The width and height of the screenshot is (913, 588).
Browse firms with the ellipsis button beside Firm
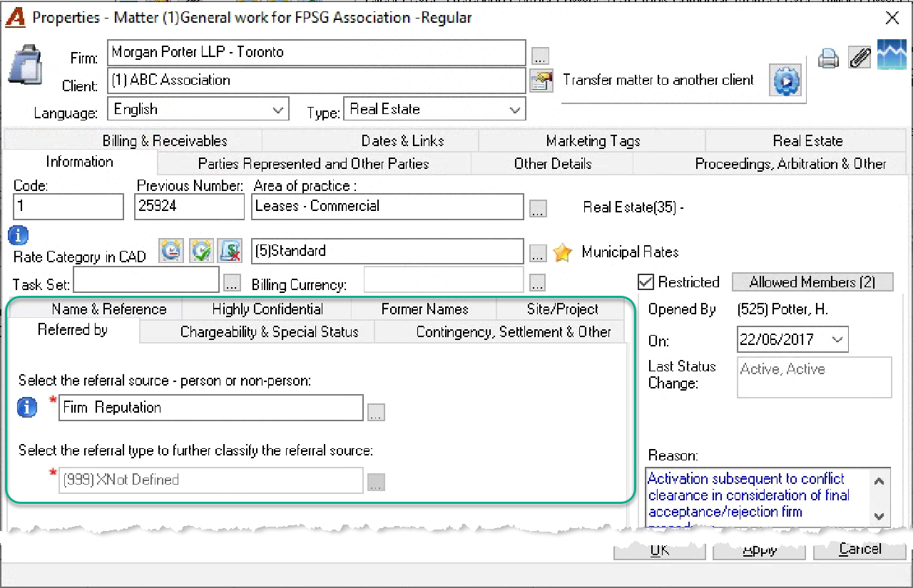point(540,55)
